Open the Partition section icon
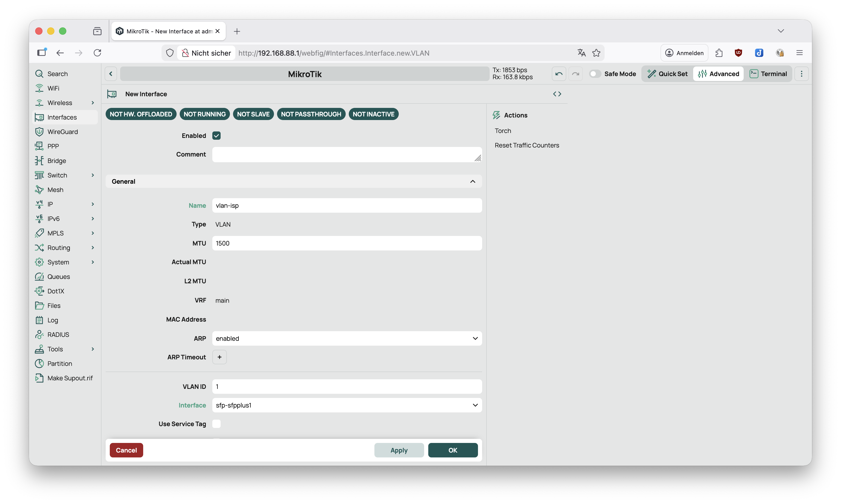 point(39,364)
